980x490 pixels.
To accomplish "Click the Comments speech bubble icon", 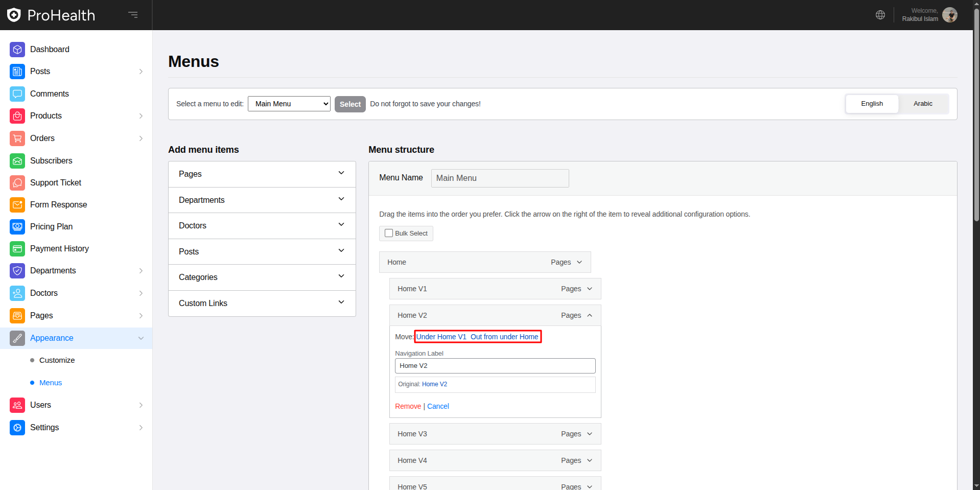I will [x=17, y=94].
